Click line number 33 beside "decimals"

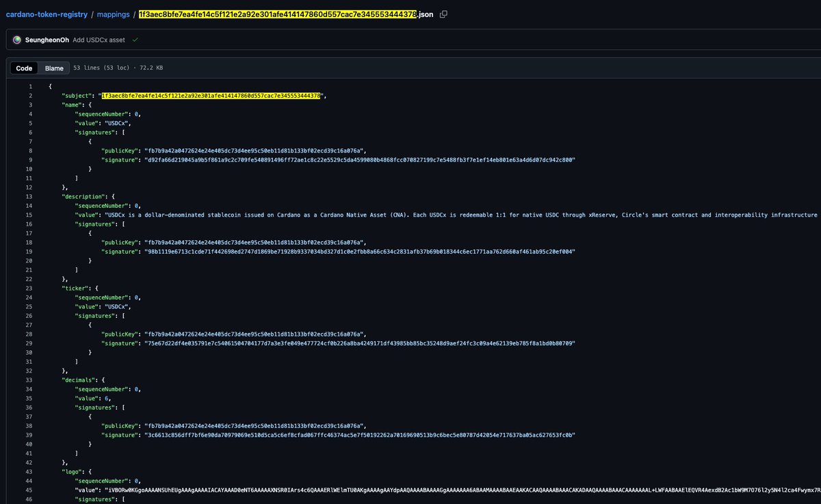(x=31, y=380)
